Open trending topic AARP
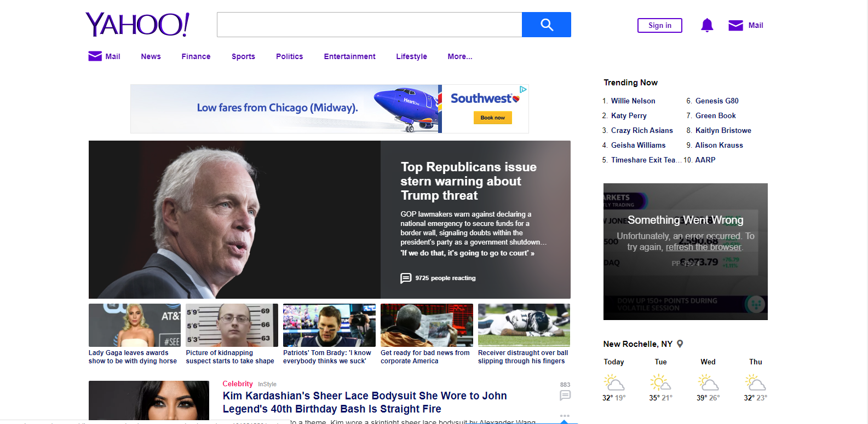This screenshot has height=424, width=868. (705, 160)
